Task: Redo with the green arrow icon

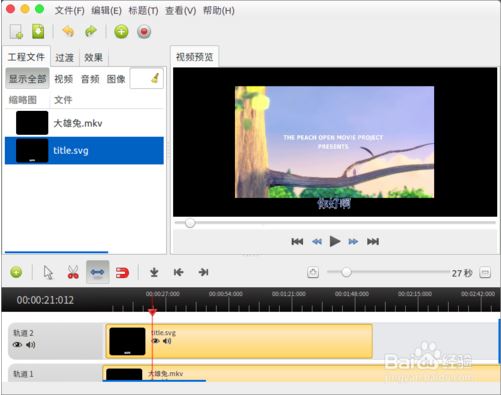Action: pos(91,32)
